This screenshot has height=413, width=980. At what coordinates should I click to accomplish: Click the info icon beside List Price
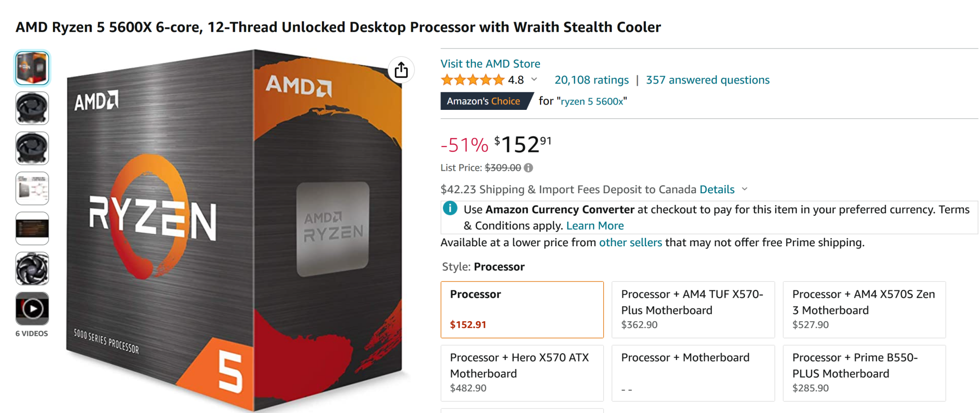click(x=528, y=168)
